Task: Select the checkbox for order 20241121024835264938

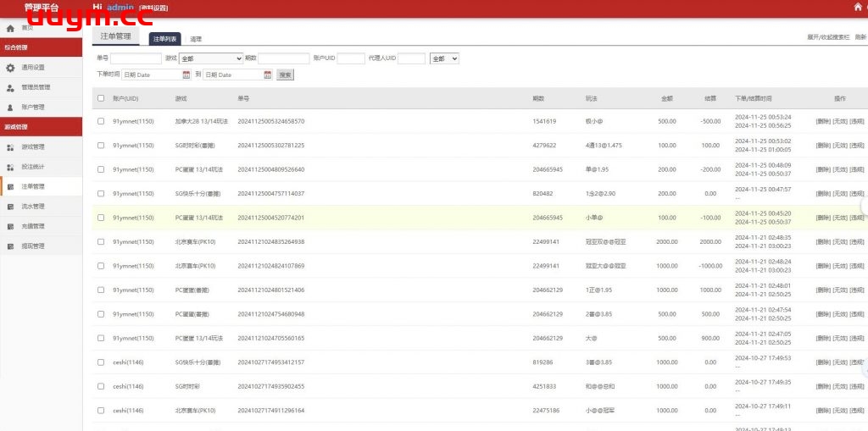Action: pyautogui.click(x=101, y=241)
